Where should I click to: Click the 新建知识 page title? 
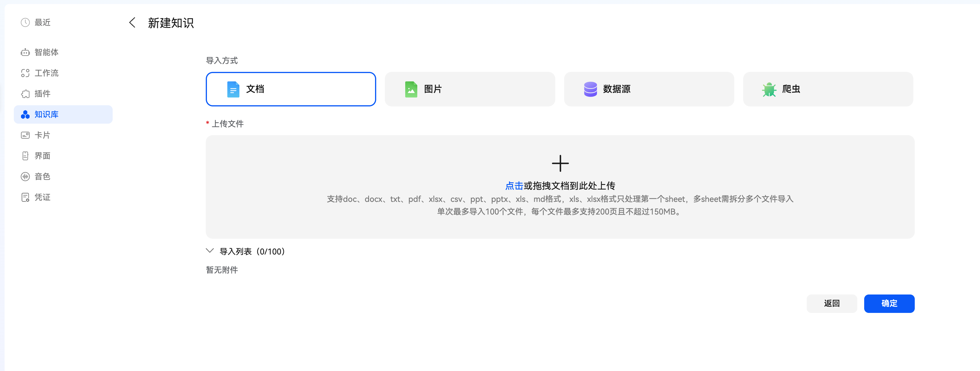click(x=171, y=23)
